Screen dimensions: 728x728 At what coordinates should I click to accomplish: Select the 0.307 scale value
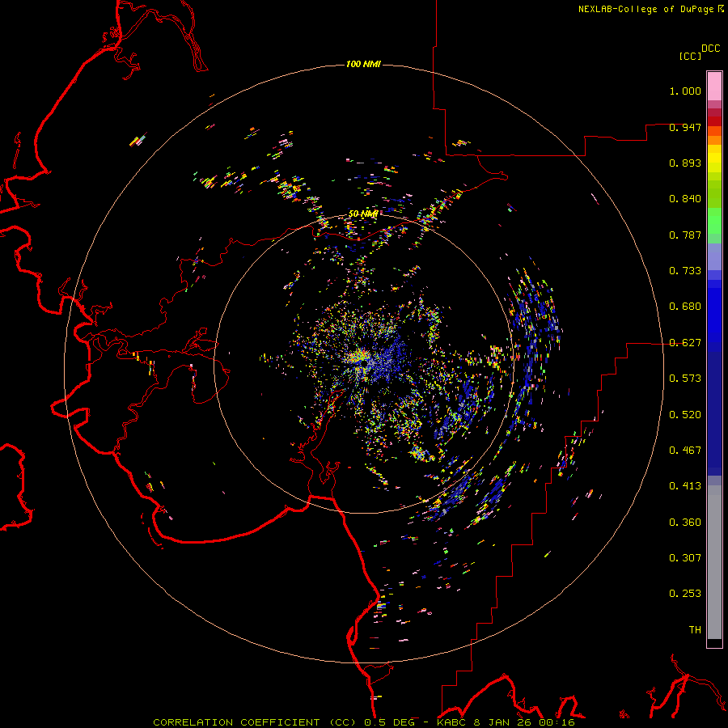point(685,558)
